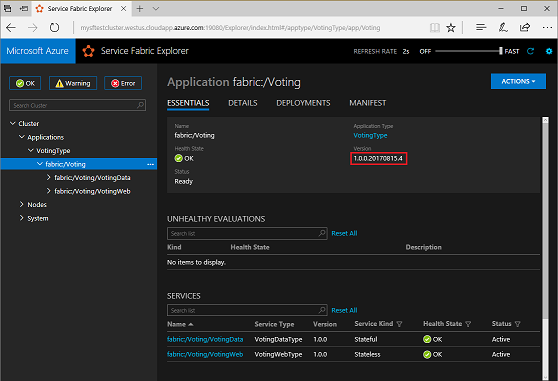Viewport: 558px width, 381px height.
Task: Click the browser forward arrow
Action: click(32, 28)
